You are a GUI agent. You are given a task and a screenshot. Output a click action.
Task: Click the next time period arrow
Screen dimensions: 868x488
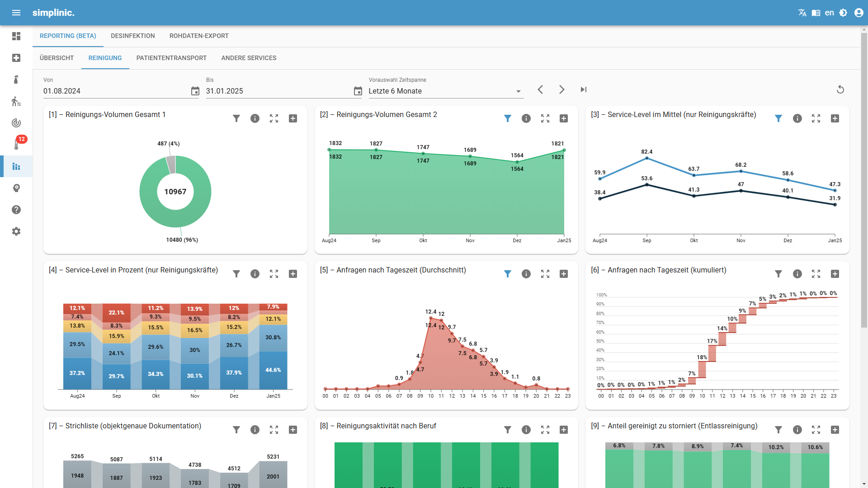click(561, 89)
